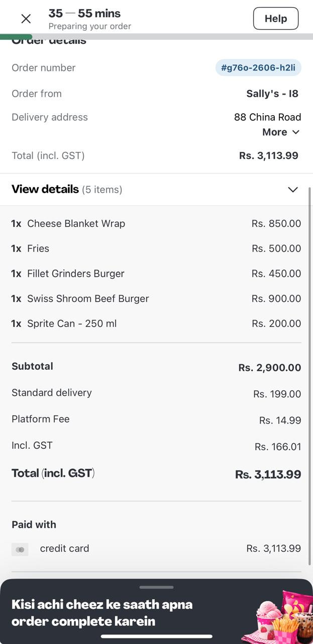The width and height of the screenshot is (313, 644).
Task: Select the Swiss Shroom Beef Burger item
Action: pyautogui.click(x=88, y=299)
